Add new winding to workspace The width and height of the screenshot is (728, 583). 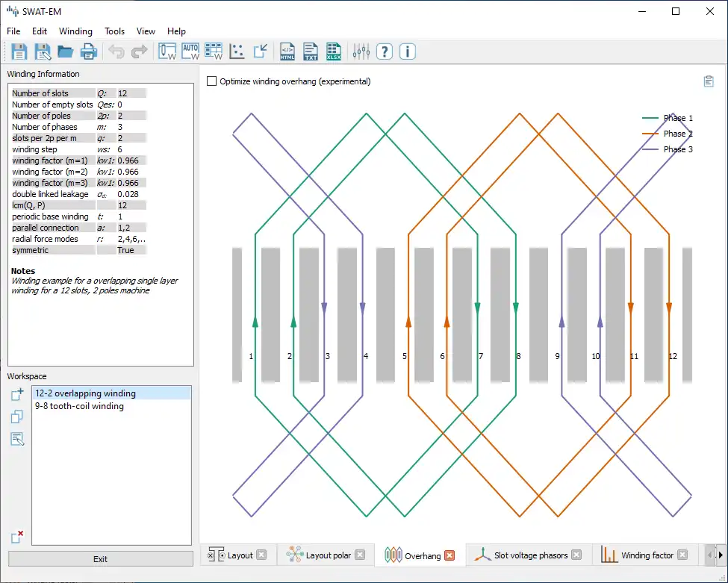tap(18, 394)
